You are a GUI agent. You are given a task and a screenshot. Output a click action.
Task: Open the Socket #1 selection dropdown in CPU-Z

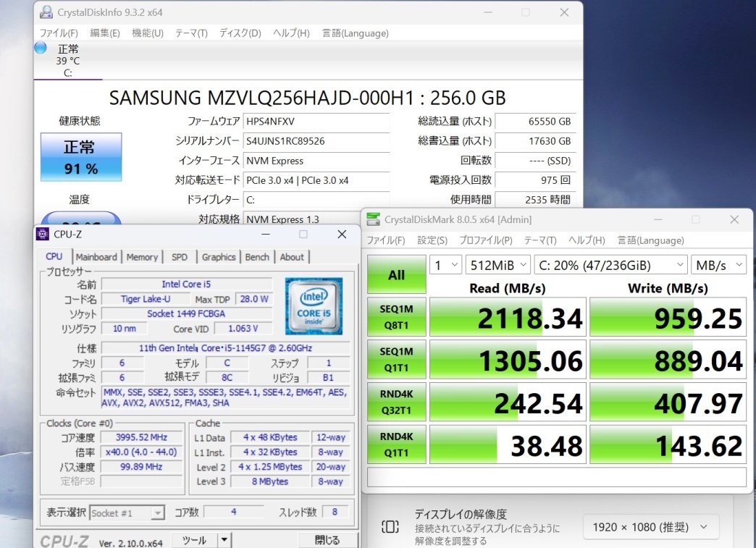(x=127, y=513)
